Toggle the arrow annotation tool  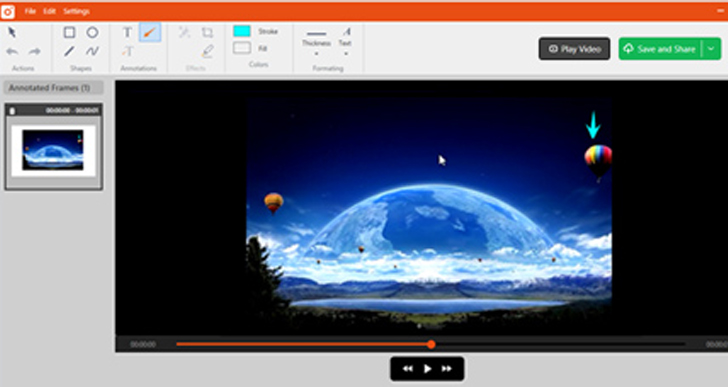[150, 32]
